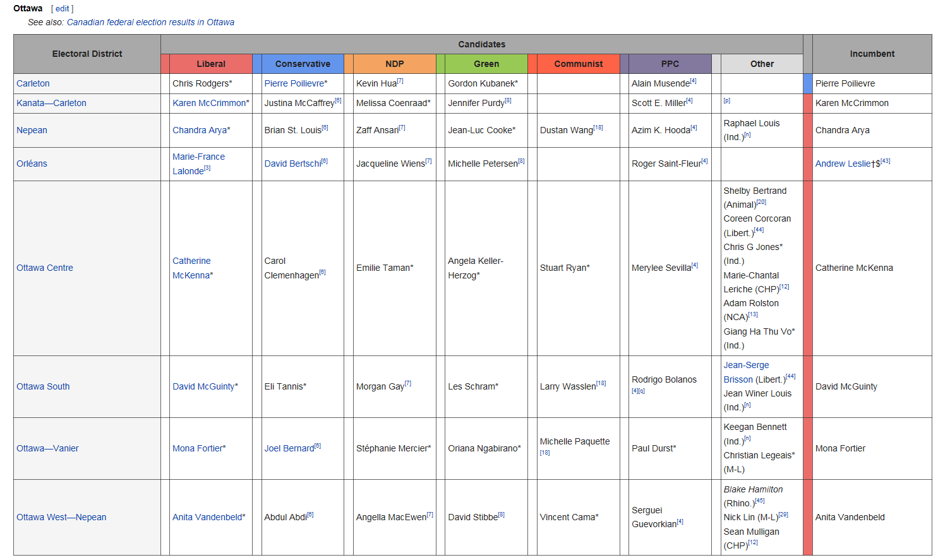Click Les Schram* in the Green column
The image size is (938, 560).
(x=473, y=386)
